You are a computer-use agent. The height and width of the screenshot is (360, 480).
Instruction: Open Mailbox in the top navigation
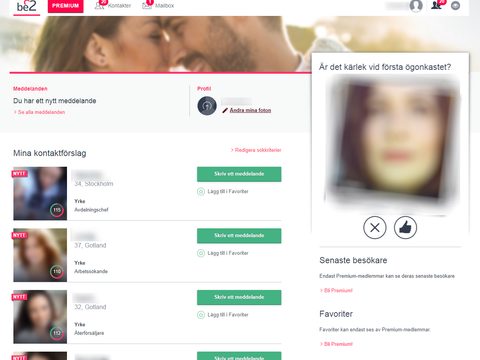[x=158, y=5]
